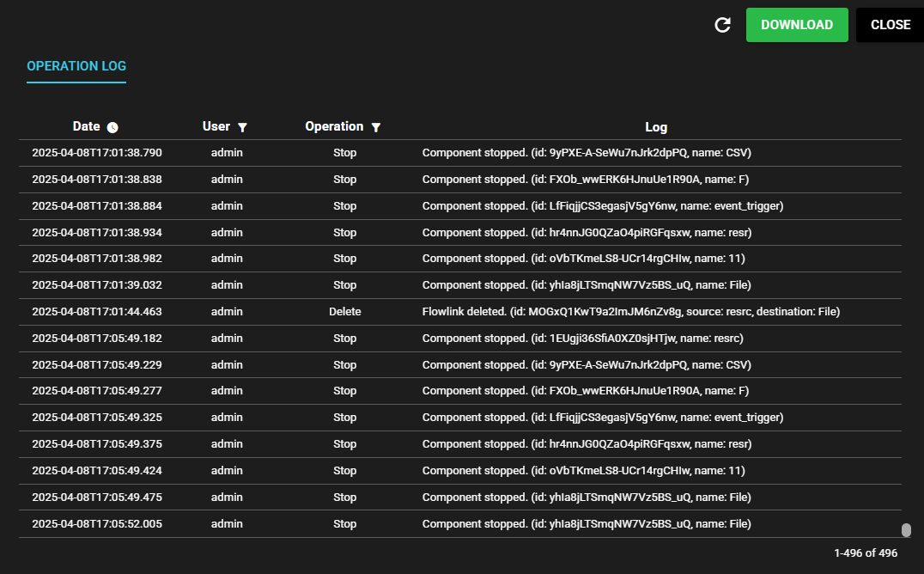
Task: Close the operation log dialog
Action: point(890,25)
